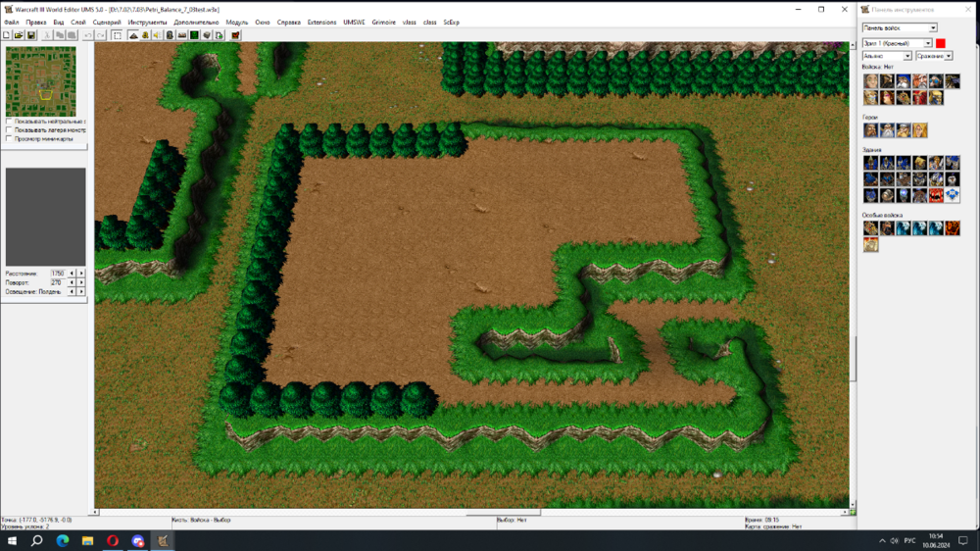The width and height of the screenshot is (980, 551).
Task: Click the New map toolbar icon
Action: click(6, 35)
